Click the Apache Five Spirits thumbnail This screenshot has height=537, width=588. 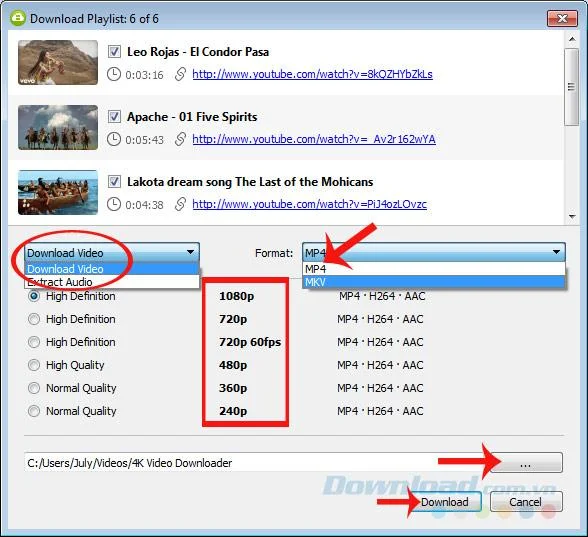pos(58,128)
